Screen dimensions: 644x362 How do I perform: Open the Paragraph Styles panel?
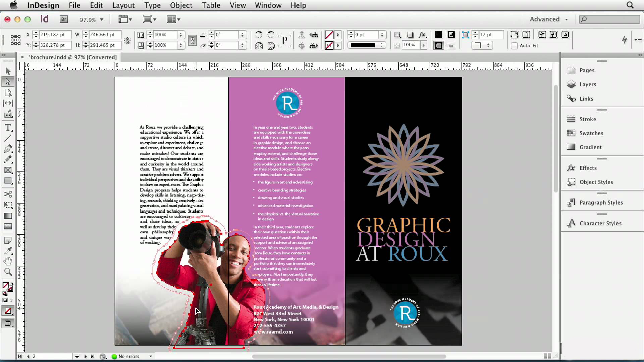601,203
